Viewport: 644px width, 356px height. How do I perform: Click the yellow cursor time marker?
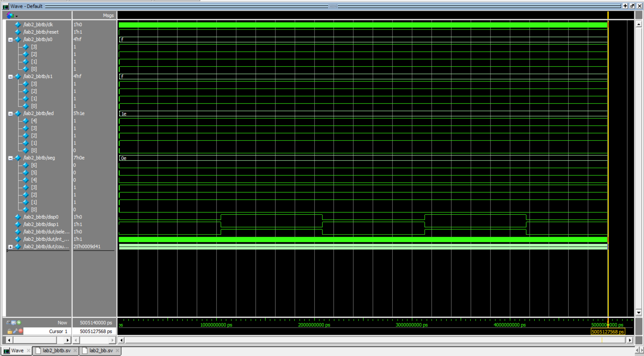click(x=608, y=332)
